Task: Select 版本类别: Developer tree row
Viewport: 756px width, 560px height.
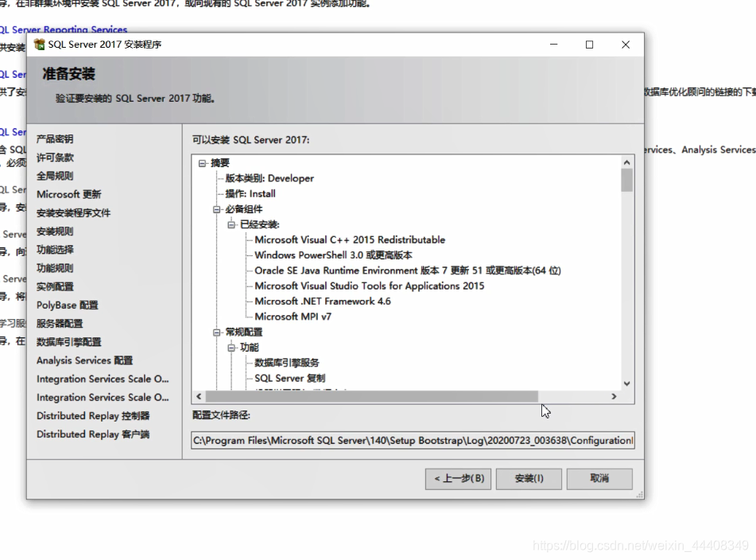Action: (269, 178)
